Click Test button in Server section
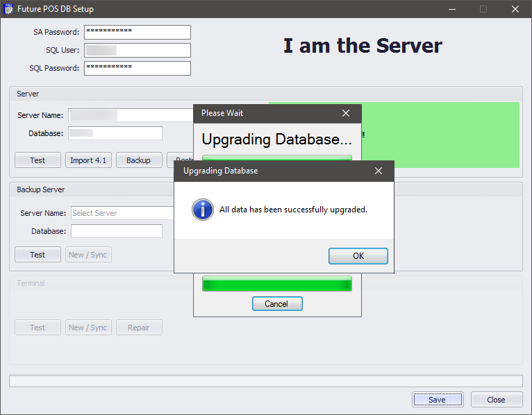 click(38, 160)
